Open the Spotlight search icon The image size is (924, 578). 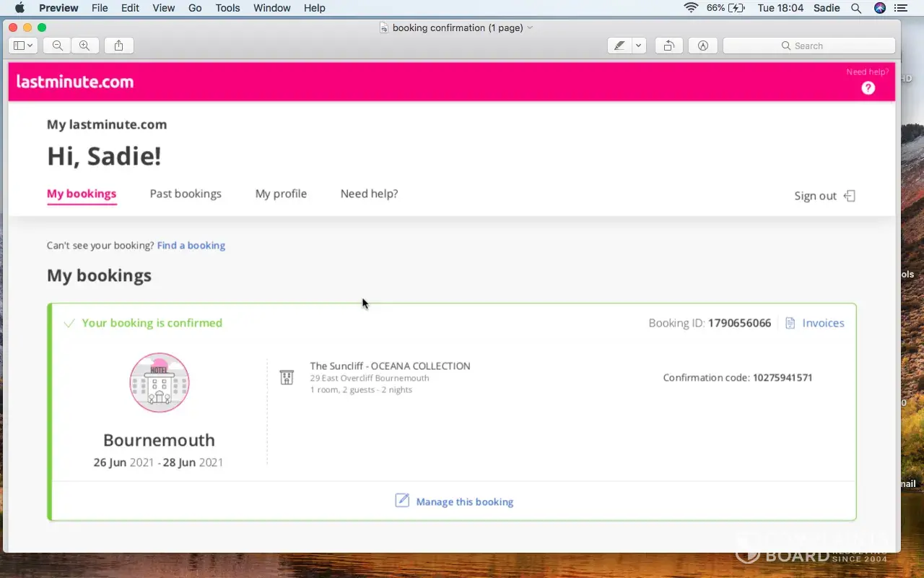(856, 8)
